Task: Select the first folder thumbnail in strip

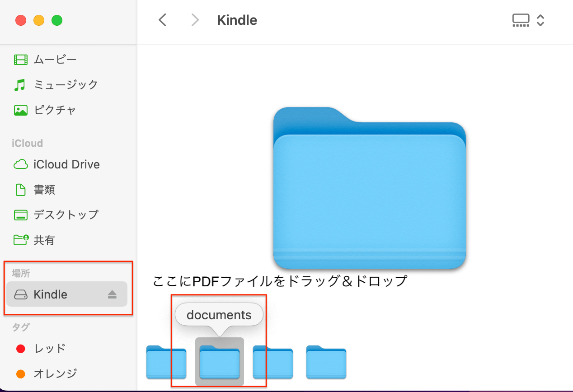Action: coord(166,362)
